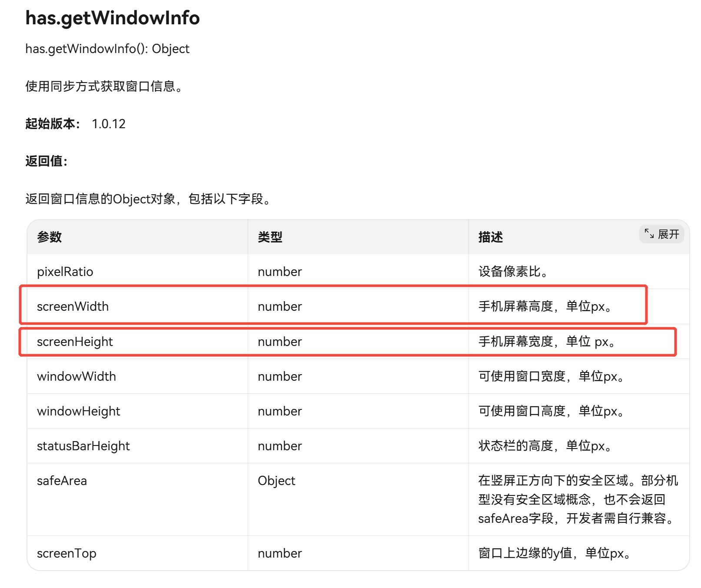Select the 参数 column header
The width and height of the screenshot is (701, 588).
[x=50, y=237]
